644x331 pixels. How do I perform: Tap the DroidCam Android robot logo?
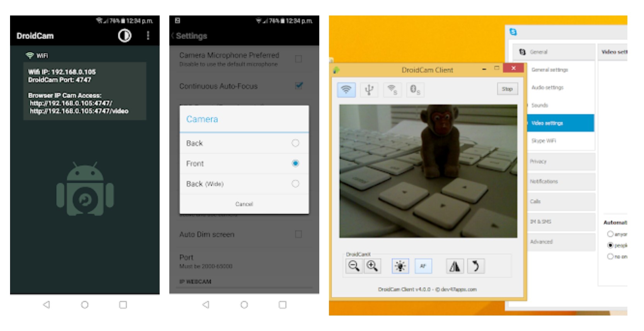(85, 189)
